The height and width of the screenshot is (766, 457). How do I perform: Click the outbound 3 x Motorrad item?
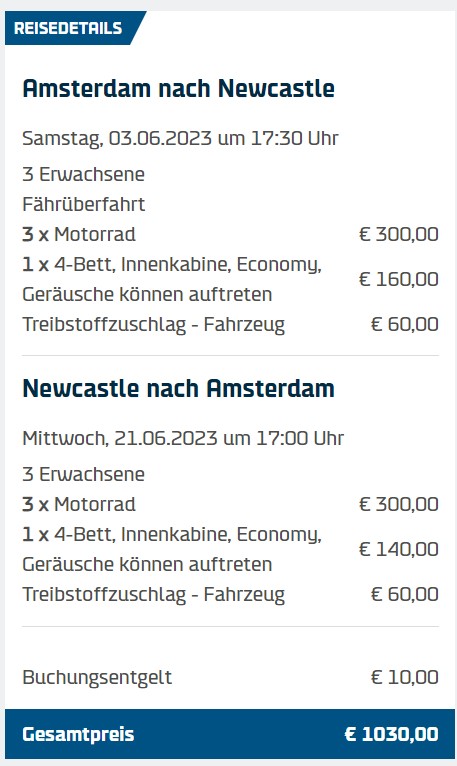click(79, 234)
